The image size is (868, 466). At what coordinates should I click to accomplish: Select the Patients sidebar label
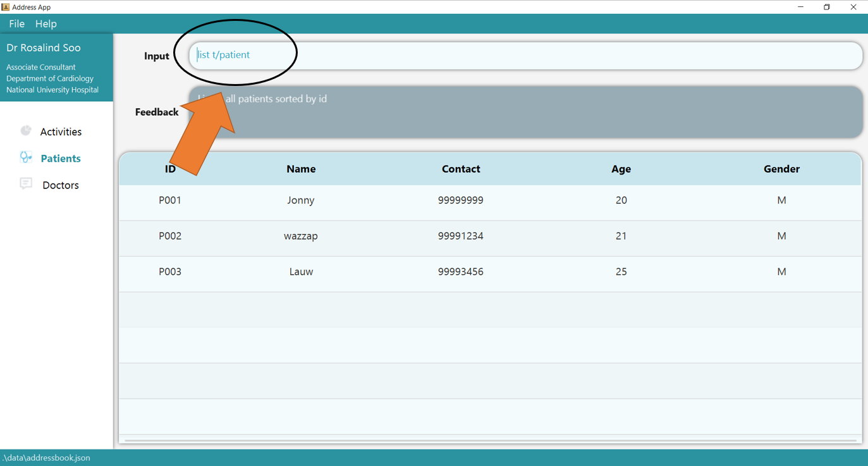(x=61, y=159)
